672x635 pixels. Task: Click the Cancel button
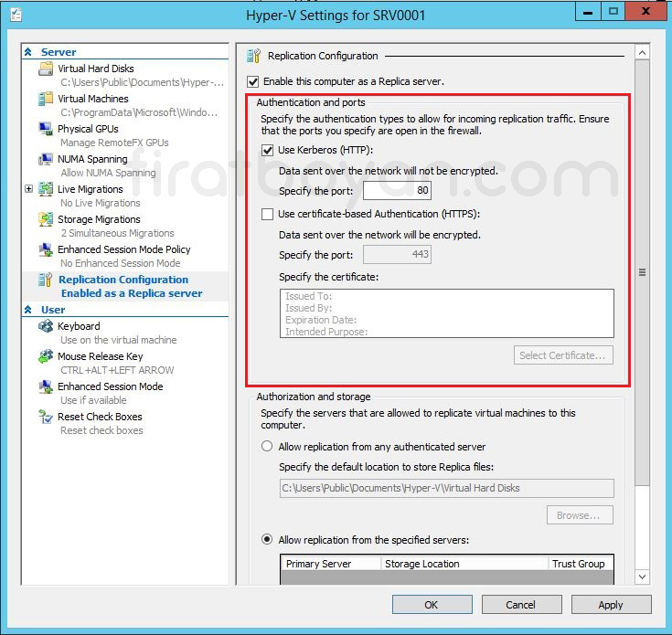tap(521, 605)
